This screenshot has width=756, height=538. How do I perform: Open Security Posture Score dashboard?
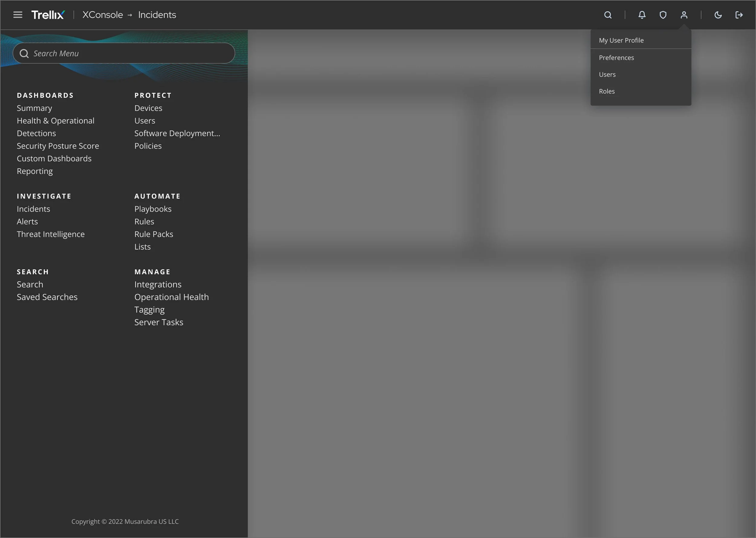(58, 146)
